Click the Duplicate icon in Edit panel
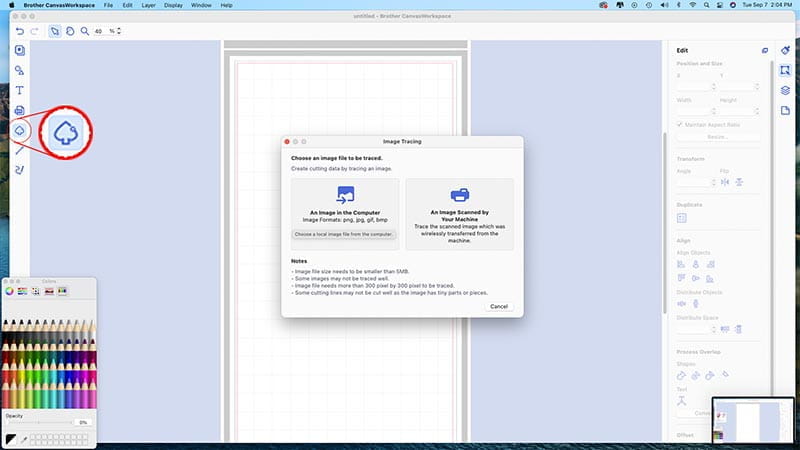This screenshot has height=450, width=800. click(x=682, y=218)
